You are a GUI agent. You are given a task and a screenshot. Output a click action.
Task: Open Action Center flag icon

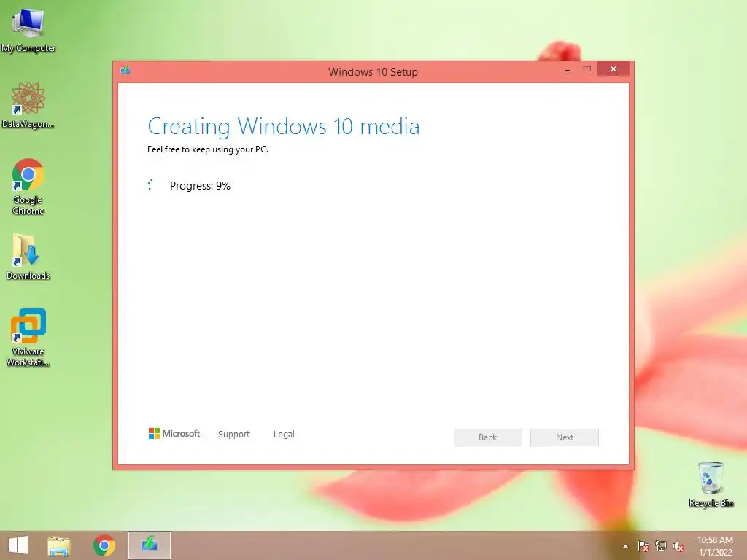pyautogui.click(x=643, y=546)
